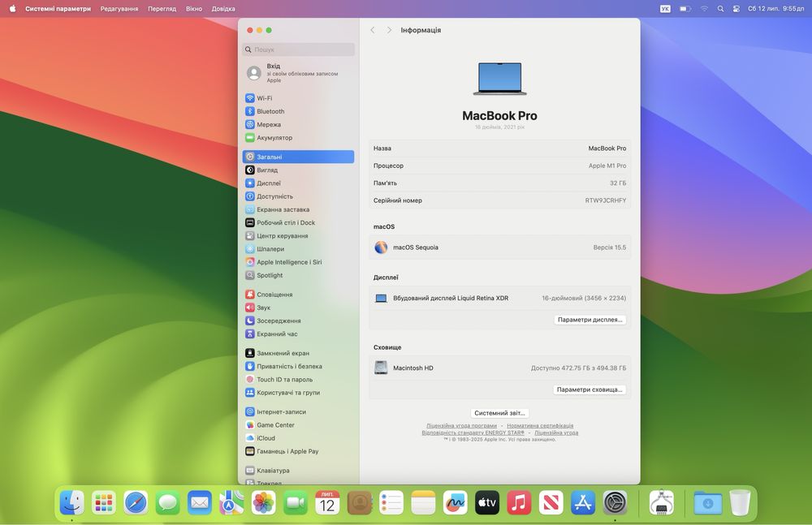Select Користувачі та групи in the sidebar
The width and height of the screenshot is (812, 525).
(x=298, y=393)
